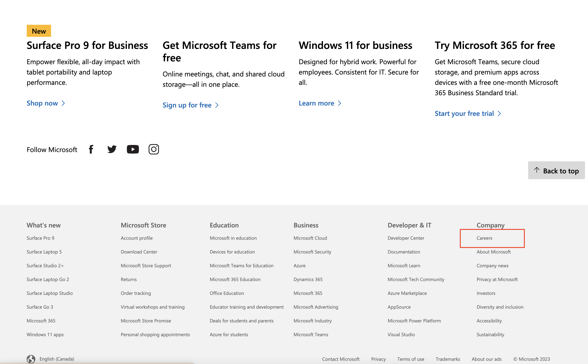Visit Dynamics 365 link under Business
Image resolution: width=588 pixels, height=364 pixels.
coord(308,280)
